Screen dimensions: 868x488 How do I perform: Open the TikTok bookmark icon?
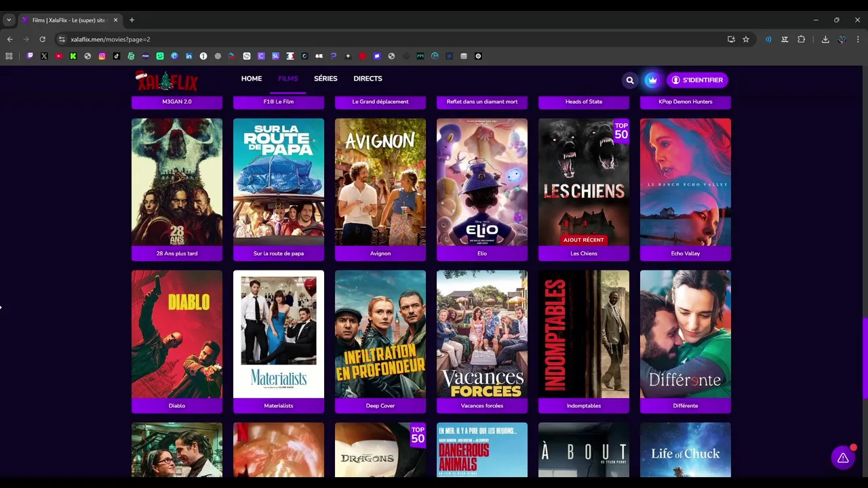click(117, 56)
